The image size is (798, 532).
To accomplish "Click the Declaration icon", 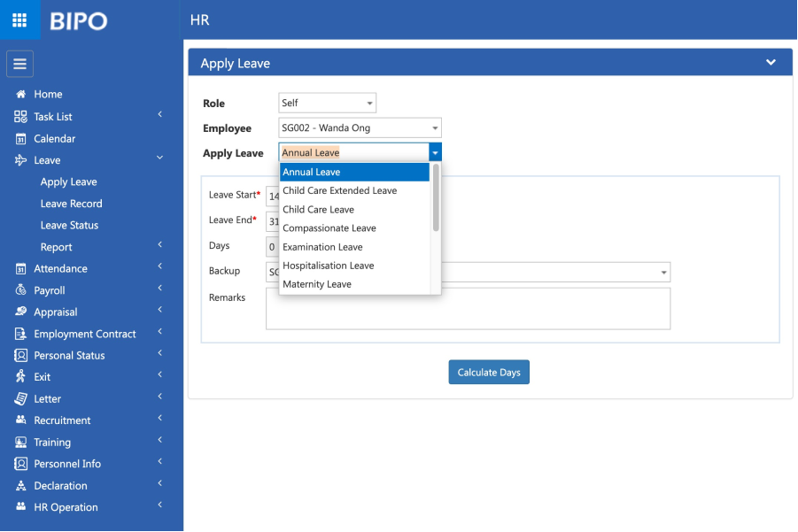I will point(20,485).
